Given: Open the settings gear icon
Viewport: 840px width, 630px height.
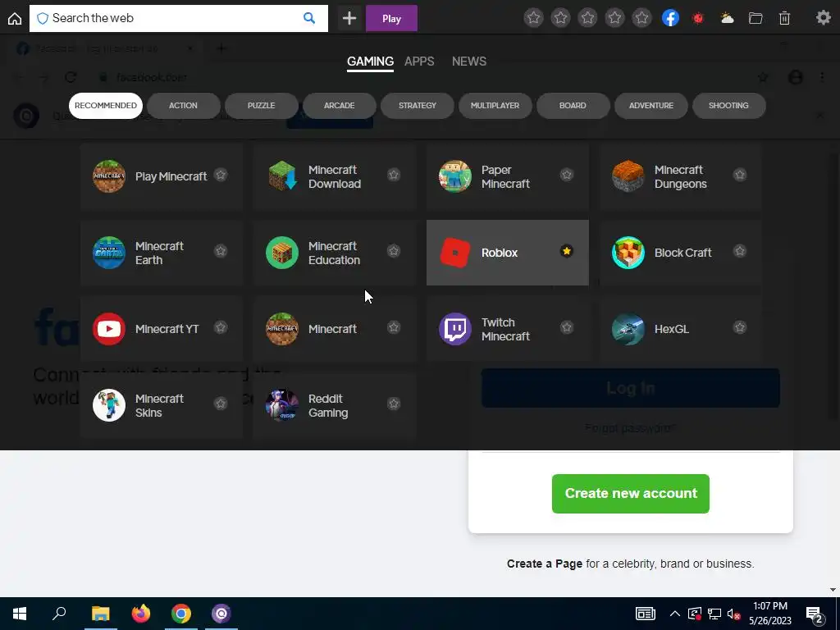Looking at the screenshot, I should 824,18.
